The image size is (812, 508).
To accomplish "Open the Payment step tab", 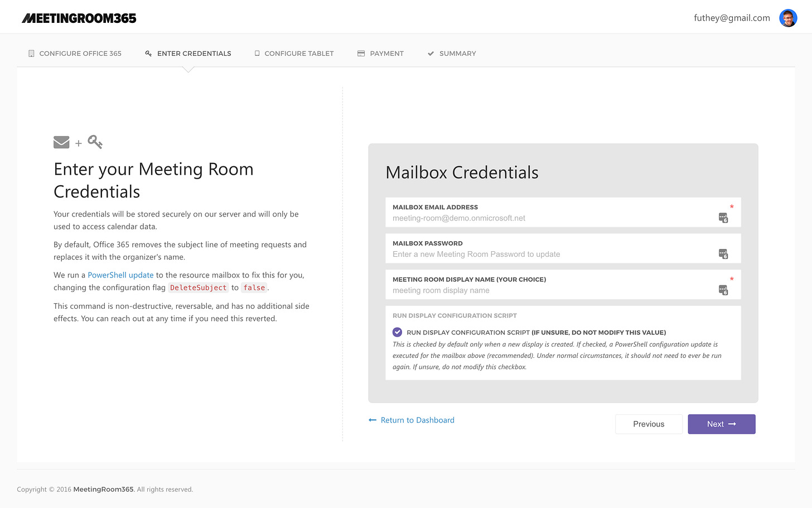I will [380, 54].
